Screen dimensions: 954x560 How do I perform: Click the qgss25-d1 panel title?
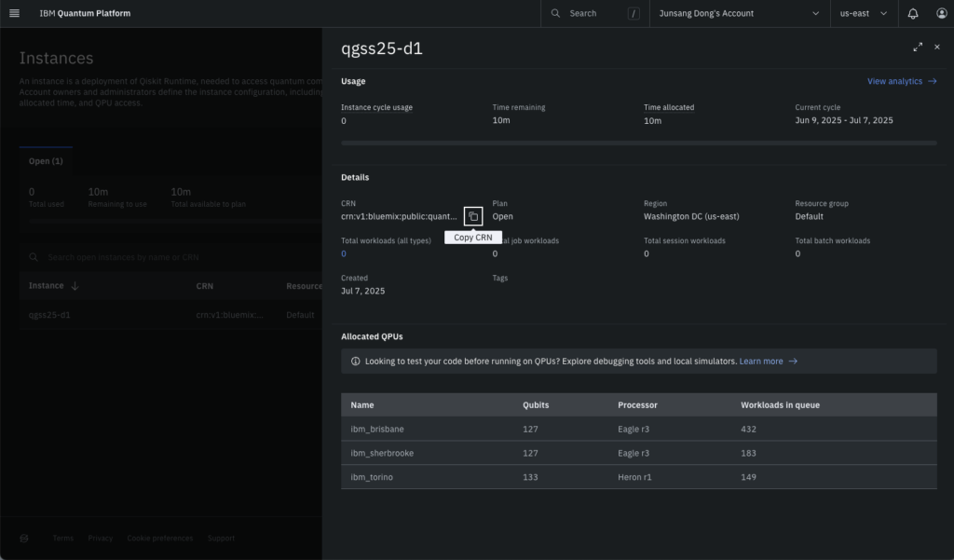(381, 48)
